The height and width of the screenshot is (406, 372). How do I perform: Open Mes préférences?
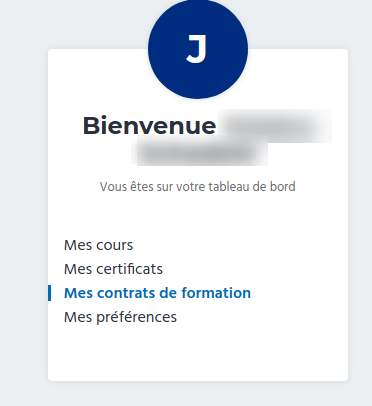(120, 317)
